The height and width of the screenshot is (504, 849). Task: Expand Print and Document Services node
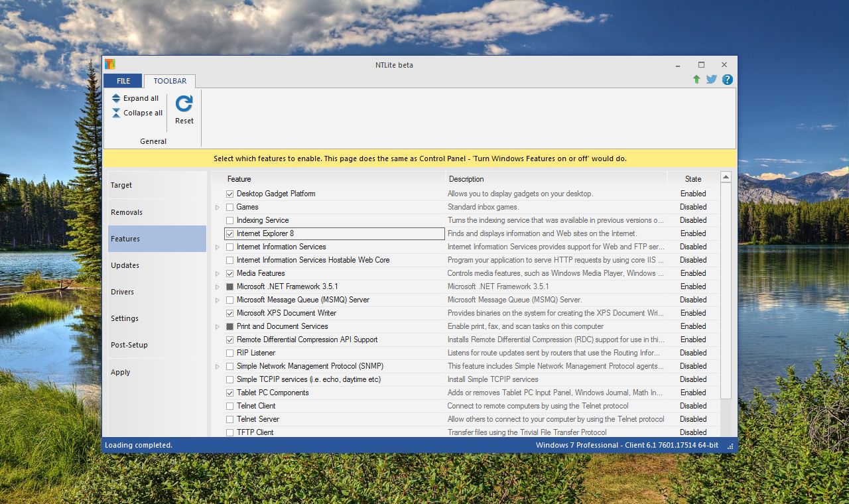[217, 326]
